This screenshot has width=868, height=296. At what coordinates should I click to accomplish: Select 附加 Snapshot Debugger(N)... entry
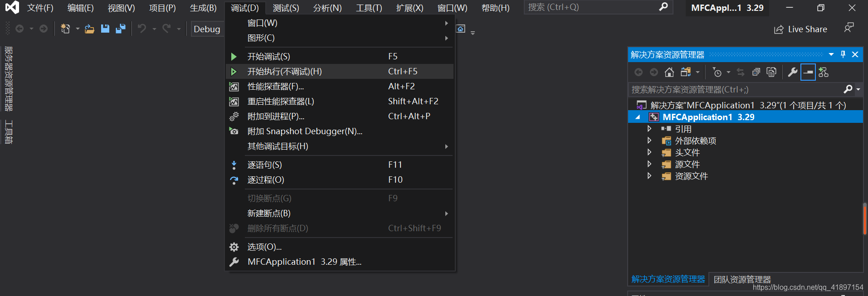click(340, 131)
